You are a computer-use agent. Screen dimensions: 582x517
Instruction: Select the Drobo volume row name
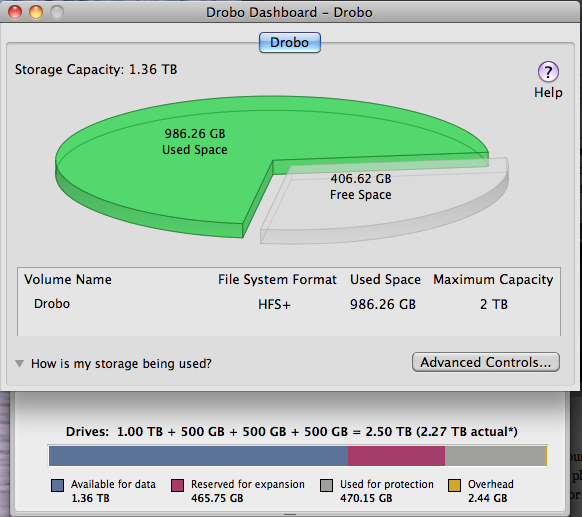coord(52,304)
